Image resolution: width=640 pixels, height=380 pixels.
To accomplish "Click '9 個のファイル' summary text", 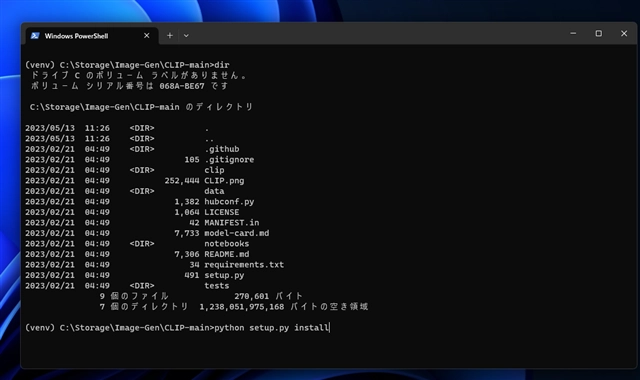I will (x=134, y=296).
